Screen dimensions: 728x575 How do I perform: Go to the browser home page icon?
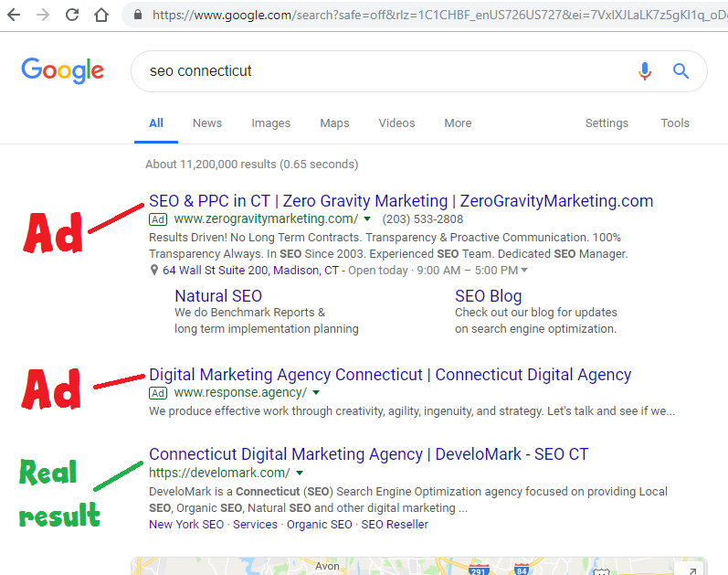101,15
